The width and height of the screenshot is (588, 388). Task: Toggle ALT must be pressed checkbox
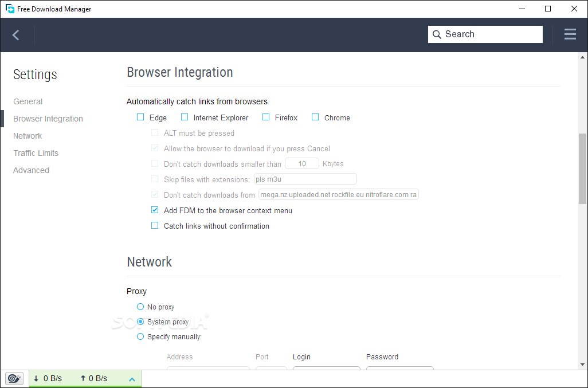[155, 133]
